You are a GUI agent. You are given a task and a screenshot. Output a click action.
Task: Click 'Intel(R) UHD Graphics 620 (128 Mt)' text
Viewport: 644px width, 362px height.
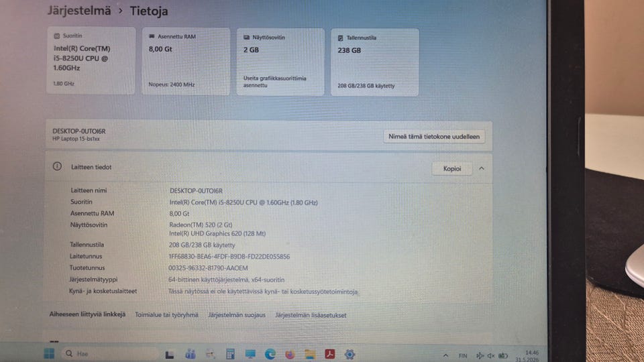coord(217,233)
